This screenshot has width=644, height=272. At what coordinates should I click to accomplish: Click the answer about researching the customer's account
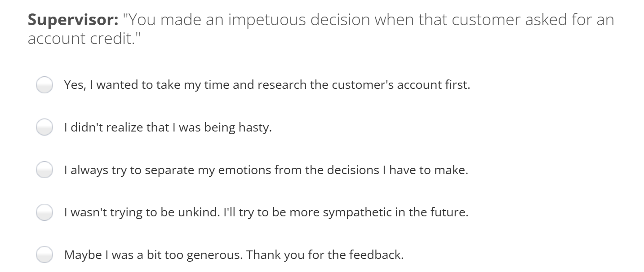[267, 84]
